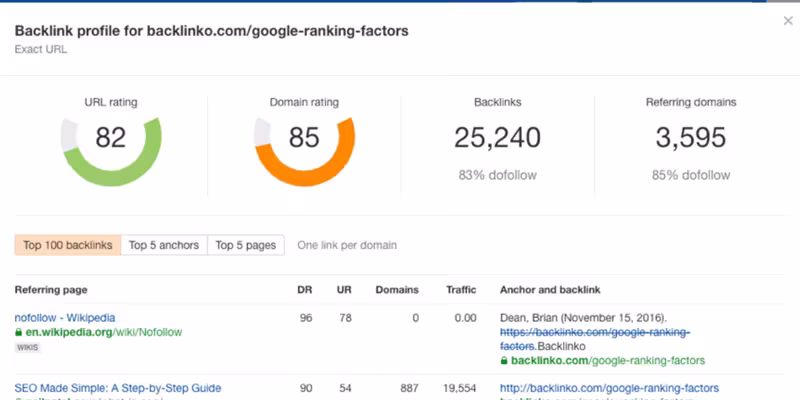Click the Domains column header
This screenshot has width=800, height=400.
pos(397,290)
